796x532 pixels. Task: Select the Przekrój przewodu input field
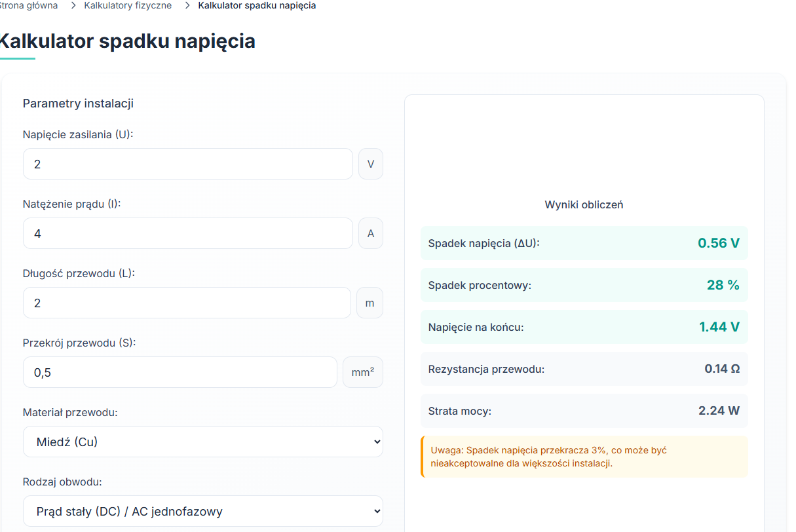pyautogui.click(x=180, y=372)
